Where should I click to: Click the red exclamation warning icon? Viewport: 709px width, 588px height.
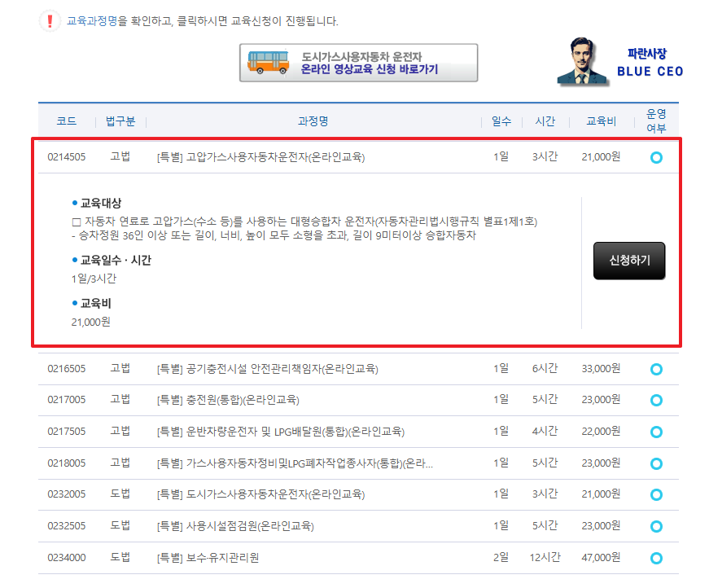click(x=50, y=21)
